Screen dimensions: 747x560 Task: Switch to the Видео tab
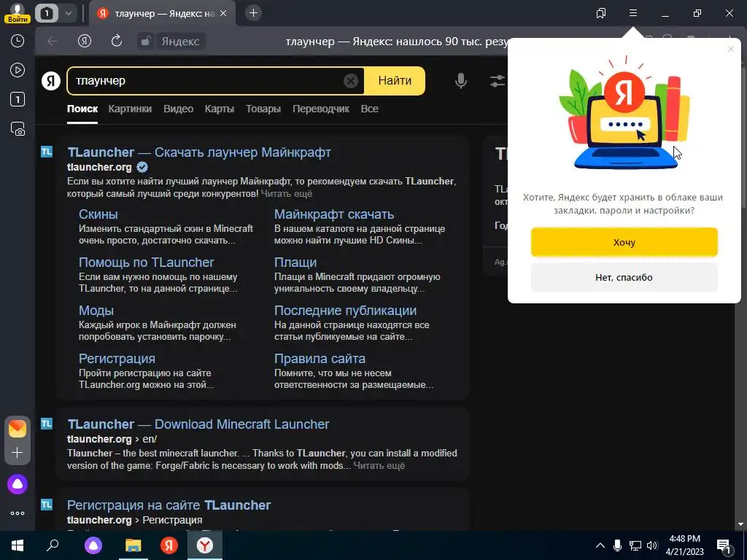178,109
